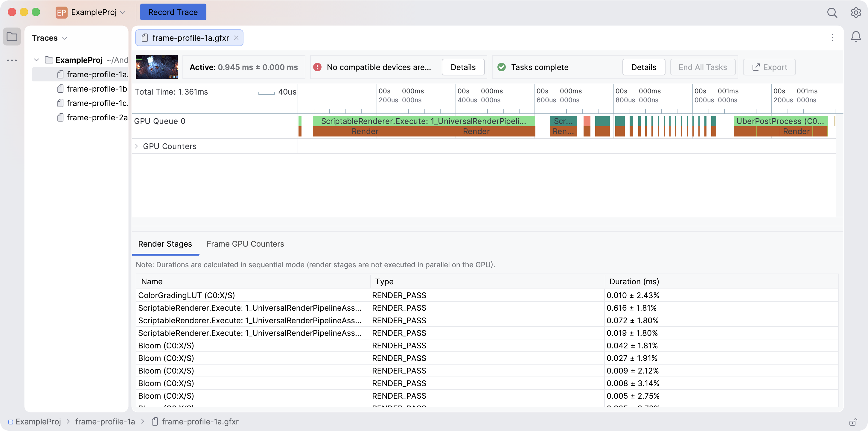The height and width of the screenshot is (431, 868).
Task: Click the Export button
Action: [769, 67]
